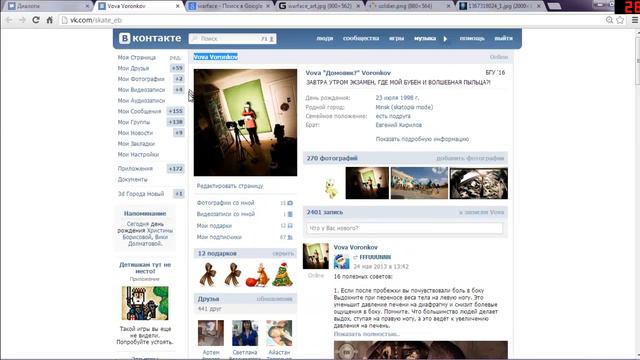Open Мои Настройки in sidebar
640x360 pixels.
138,154
